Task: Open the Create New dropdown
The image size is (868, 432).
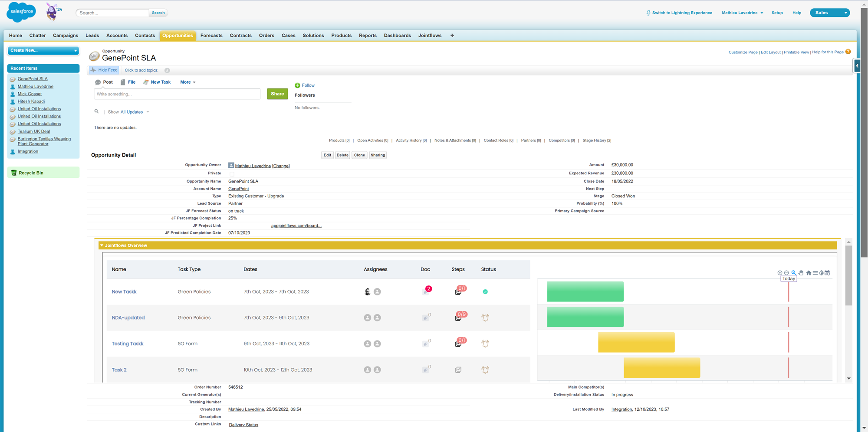Action: tap(43, 50)
